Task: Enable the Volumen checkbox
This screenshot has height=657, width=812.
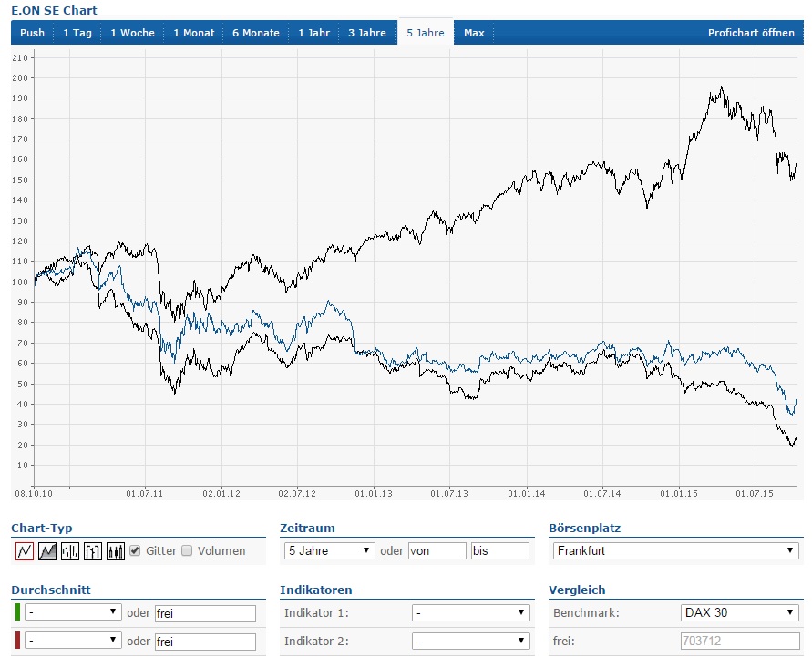Action: point(187,550)
